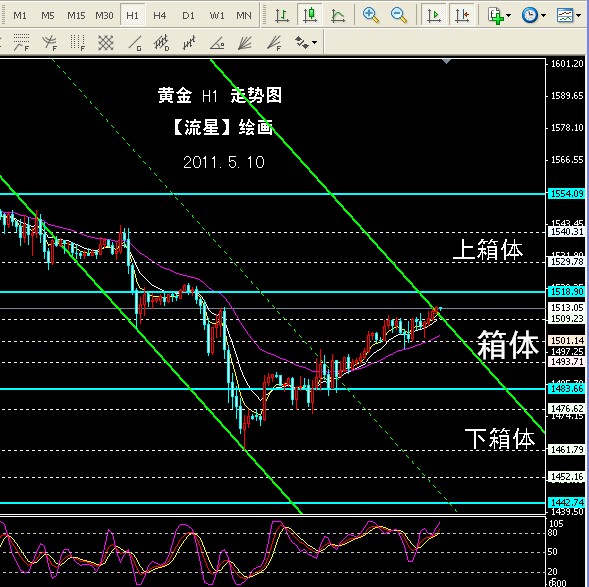The width and height of the screenshot is (589, 587).
Task: Click the 80 level on indicator scale
Action: click(553, 533)
